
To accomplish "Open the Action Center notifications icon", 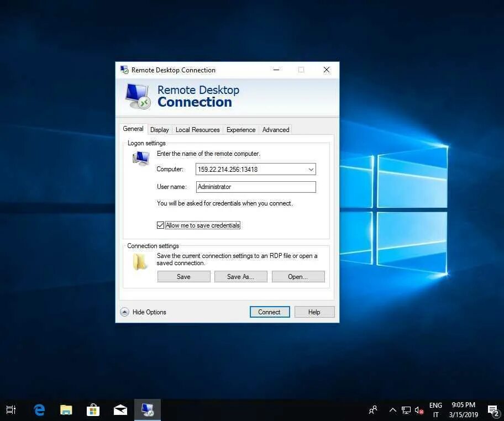I will click(494, 411).
